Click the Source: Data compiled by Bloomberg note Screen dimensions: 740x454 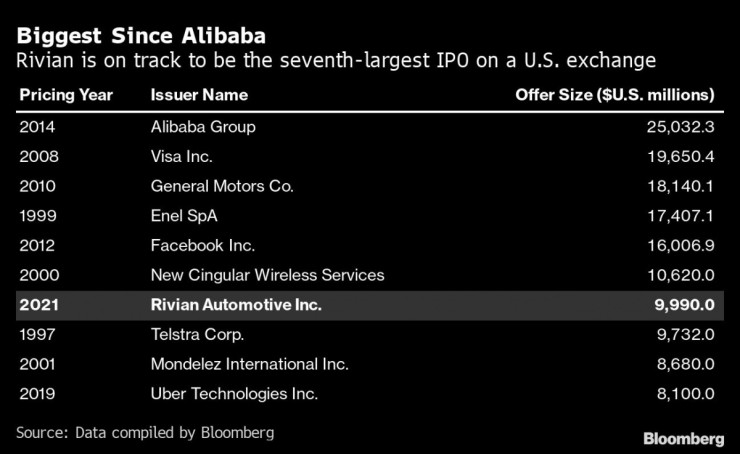(x=145, y=433)
